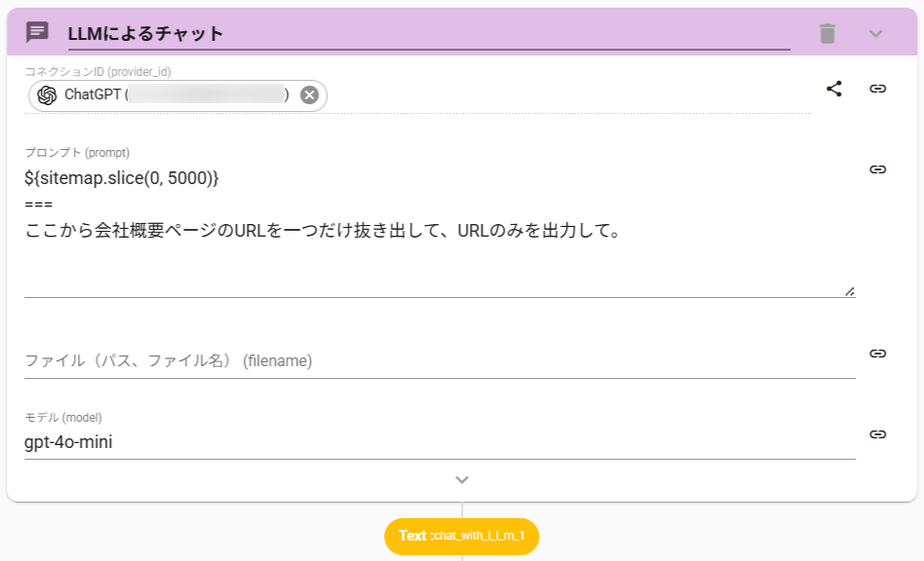Delete the LLMによるチャット block with trash icon
Screen dimensions: 924x561
828,33
